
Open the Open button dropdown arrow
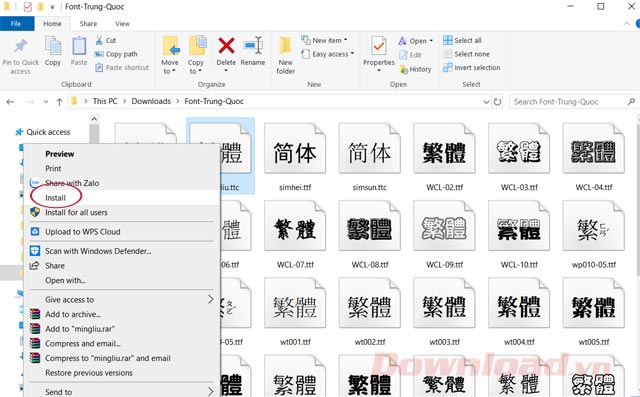coord(431,41)
